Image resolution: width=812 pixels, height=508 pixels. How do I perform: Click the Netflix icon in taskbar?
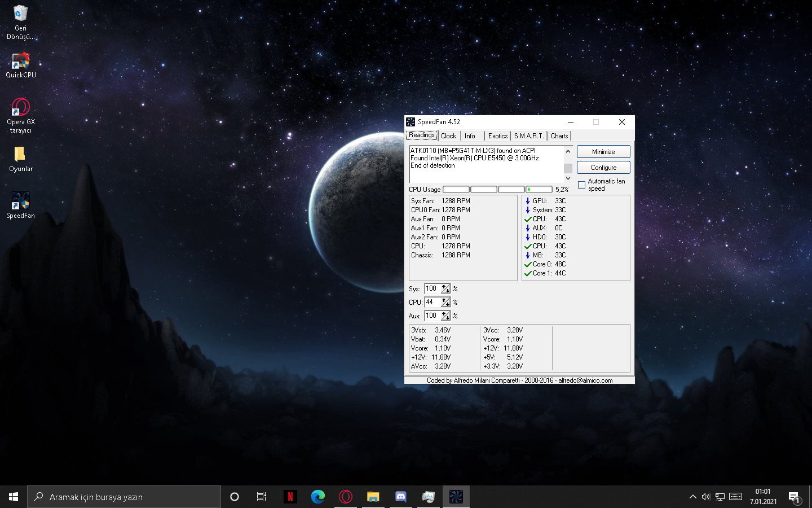pyautogui.click(x=290, y=497)
